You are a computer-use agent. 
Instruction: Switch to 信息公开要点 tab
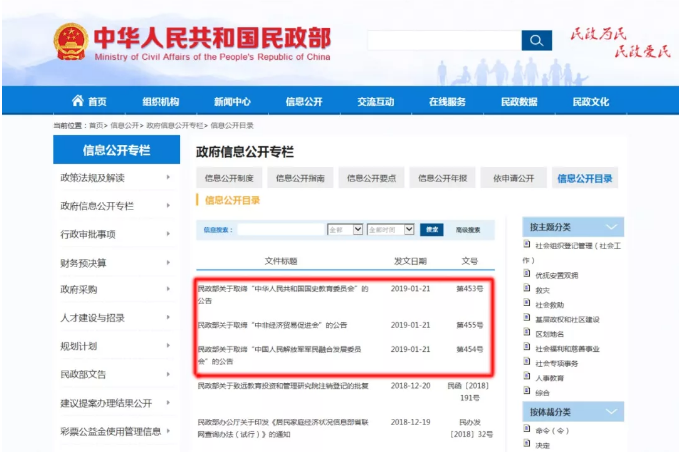pyautogui.click(x=371, y=178)
